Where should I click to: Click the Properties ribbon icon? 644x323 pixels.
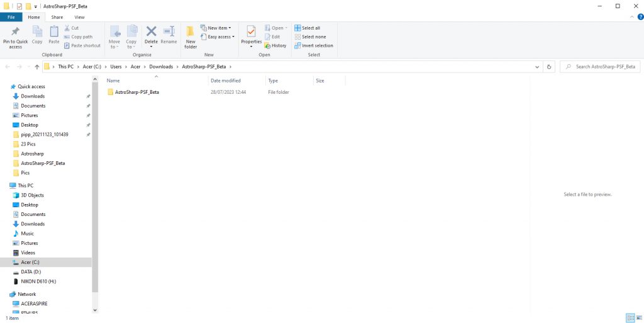coord(251,31)
